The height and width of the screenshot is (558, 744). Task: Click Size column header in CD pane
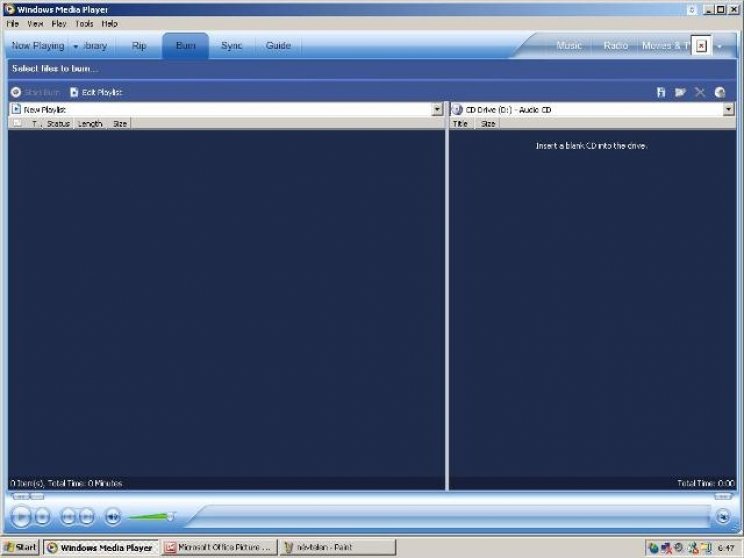488,124
